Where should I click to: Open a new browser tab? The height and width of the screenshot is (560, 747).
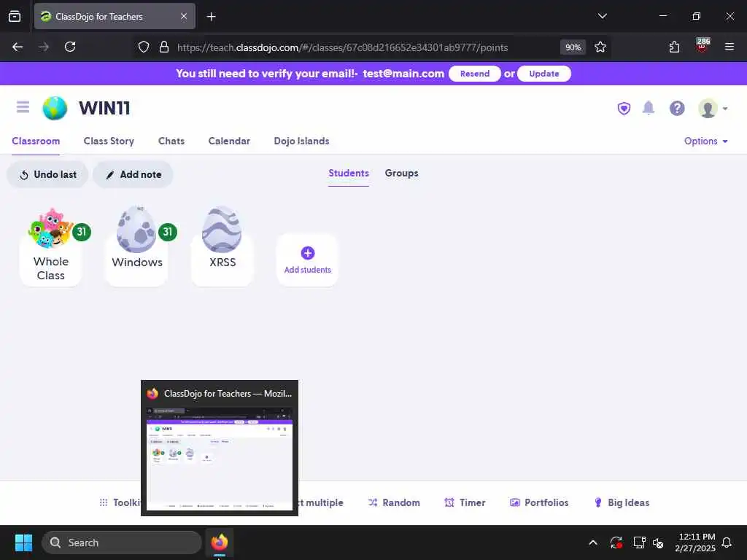point(211,17)
